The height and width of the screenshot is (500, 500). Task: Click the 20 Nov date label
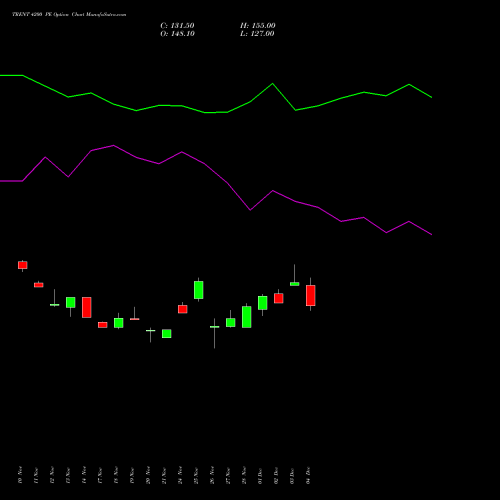tap(148, 475)
